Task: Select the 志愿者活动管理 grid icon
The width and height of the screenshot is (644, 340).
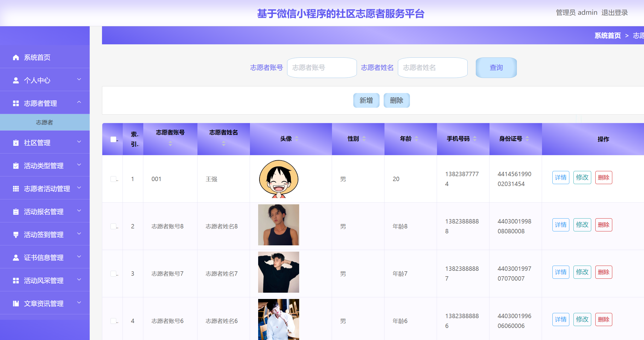Action: (16, 188)
